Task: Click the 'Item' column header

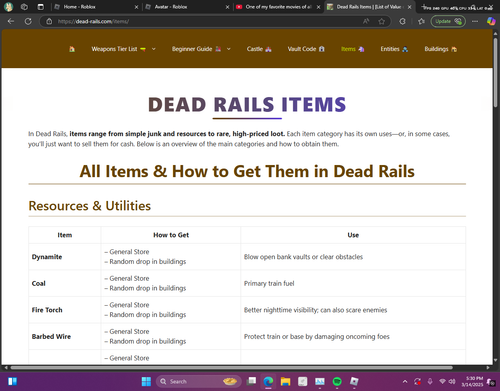Action: [x=65, y=235]
